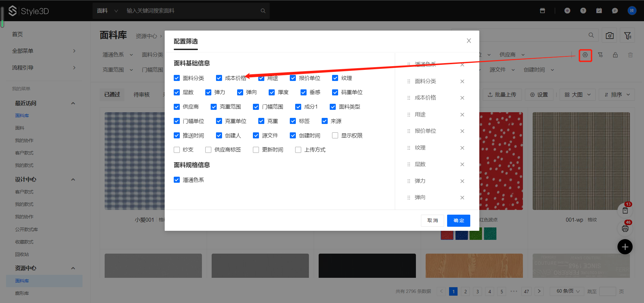Viewport: 644px width, 303px height.
Task: Go to the next page arrow
Action: 539,291
